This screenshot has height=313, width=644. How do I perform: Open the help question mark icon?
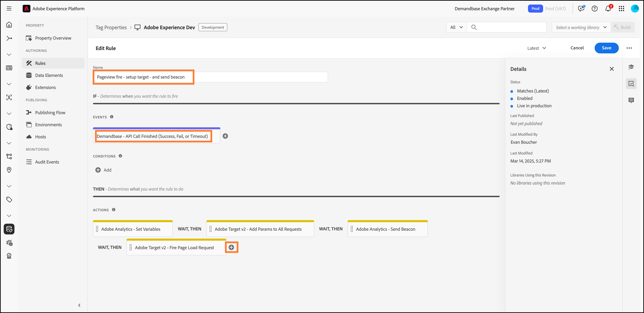coord(594,9)
